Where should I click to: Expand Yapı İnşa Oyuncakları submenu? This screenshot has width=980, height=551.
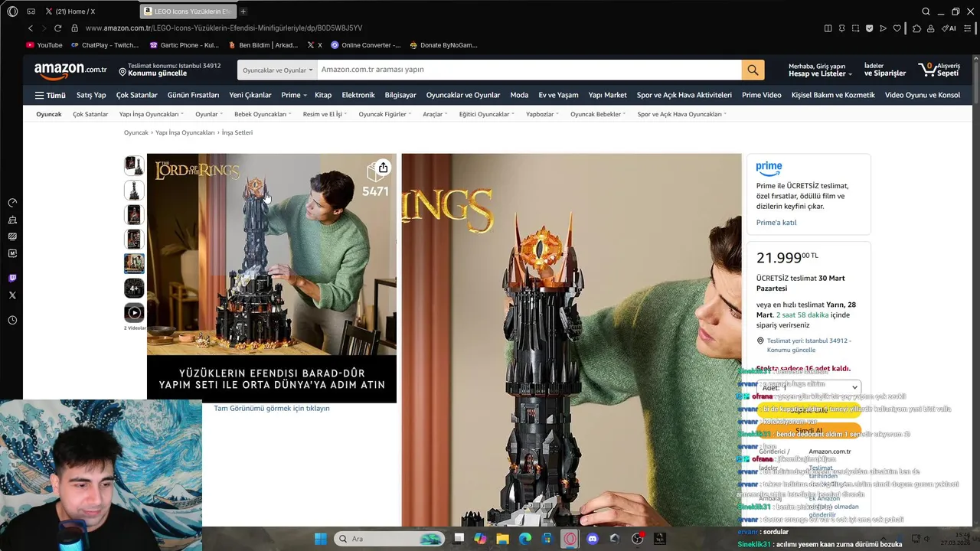point(151,114)
